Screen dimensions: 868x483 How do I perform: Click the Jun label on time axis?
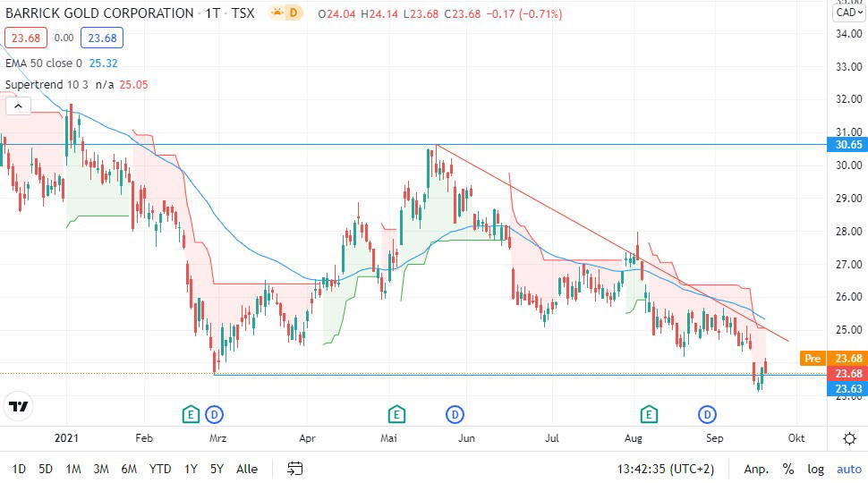pyautogui.click(x=466, y=438)
